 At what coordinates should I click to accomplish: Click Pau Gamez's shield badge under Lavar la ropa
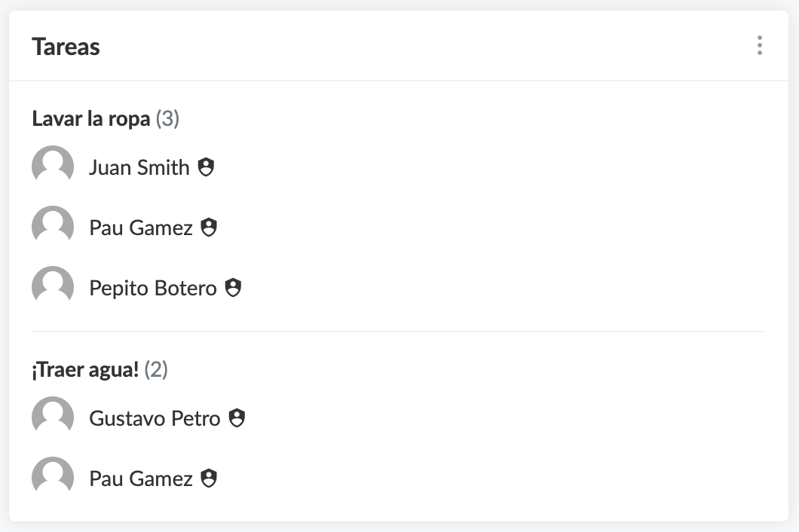(x=209, y=228)
